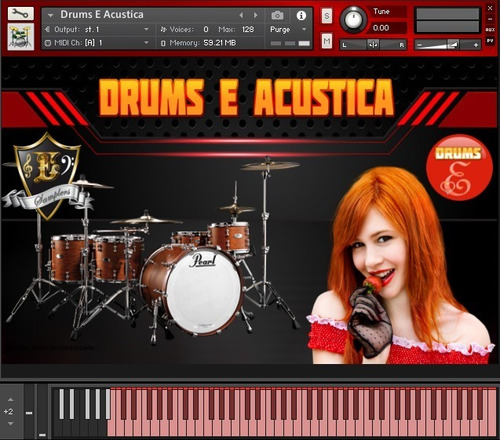Shift keyboard octave down with arrow
This screenshot has height=440, width=500.
point(11,424)
